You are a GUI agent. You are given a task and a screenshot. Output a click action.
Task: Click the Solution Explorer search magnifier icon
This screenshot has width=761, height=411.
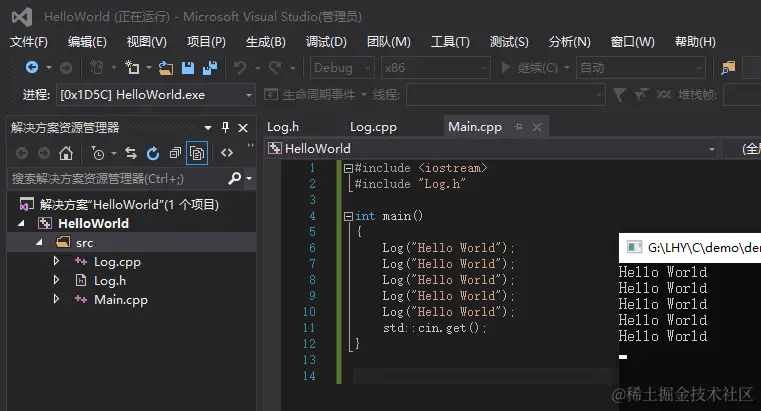click(234, 179)
